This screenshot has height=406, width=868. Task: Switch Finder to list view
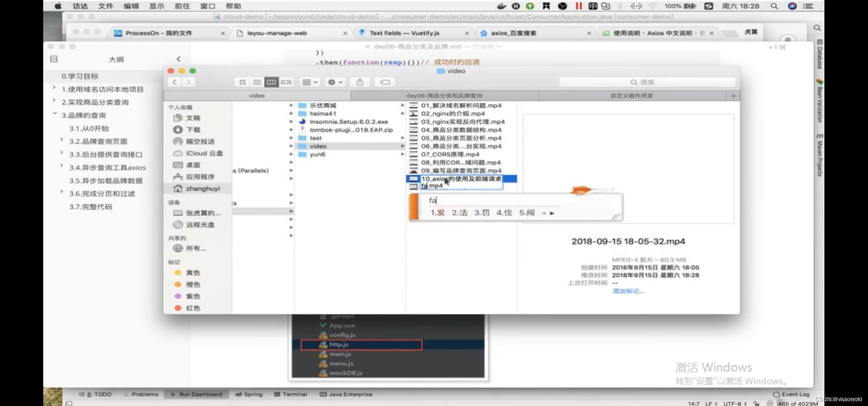[257, 82]
